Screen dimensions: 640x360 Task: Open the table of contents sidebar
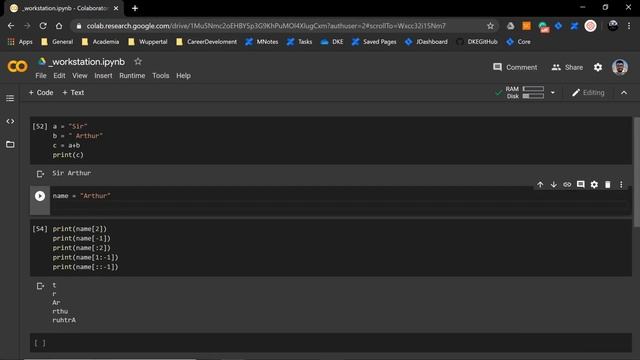click(10, 98)
